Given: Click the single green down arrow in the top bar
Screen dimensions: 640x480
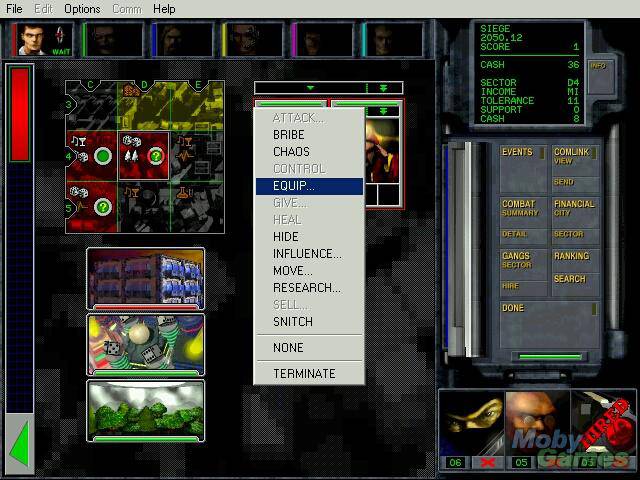Looking at the screenshot, I should pos(311,88).
